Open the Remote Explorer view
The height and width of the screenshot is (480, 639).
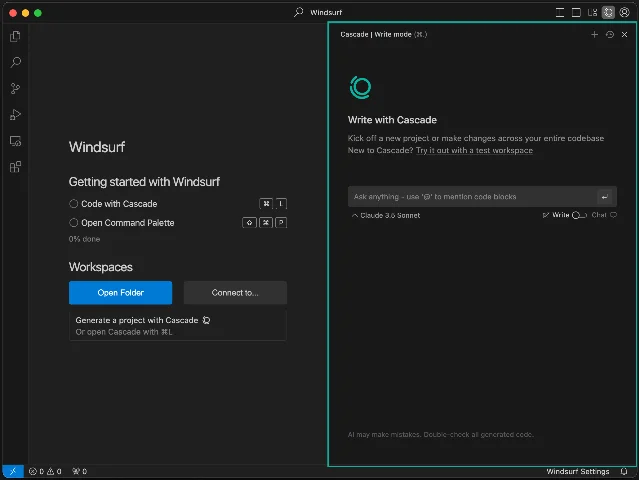[15, 141]
